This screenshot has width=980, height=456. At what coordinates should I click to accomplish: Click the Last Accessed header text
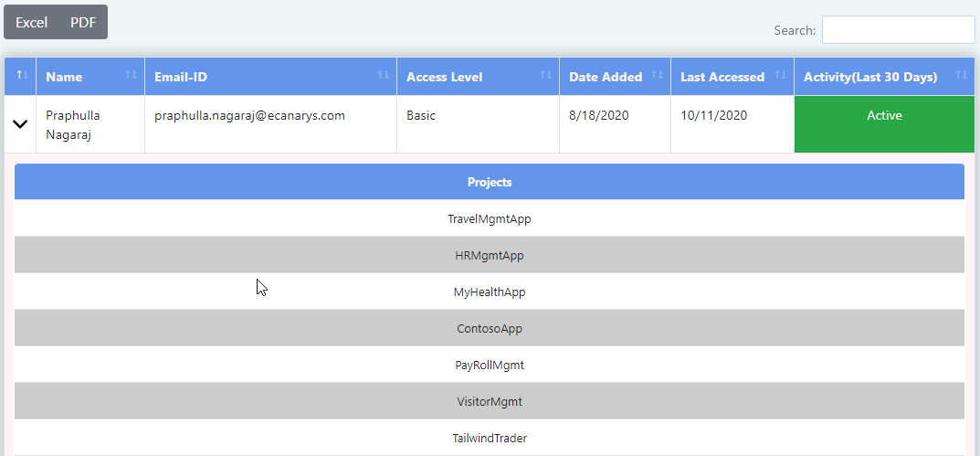(722, 78)
